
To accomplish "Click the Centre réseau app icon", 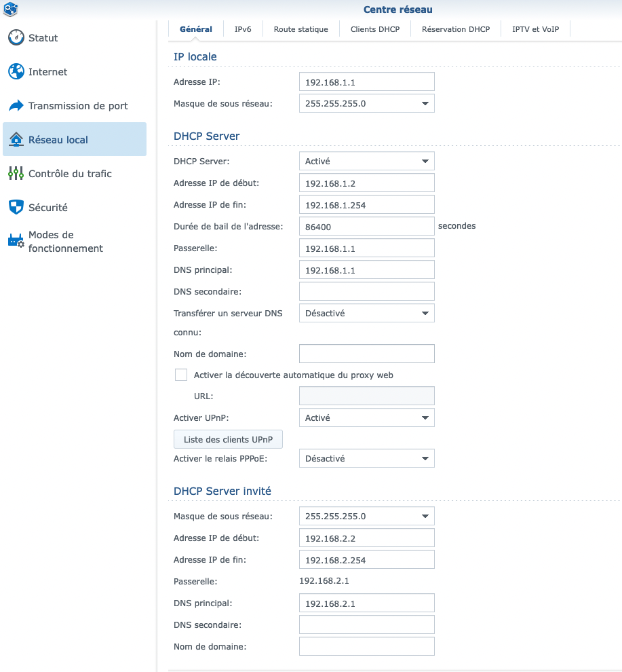I will (11, 10).
